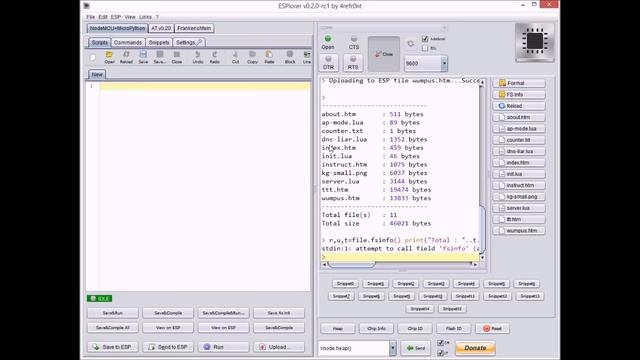Click the red Reset button
640x360 pixels.
tap(492, 328)
